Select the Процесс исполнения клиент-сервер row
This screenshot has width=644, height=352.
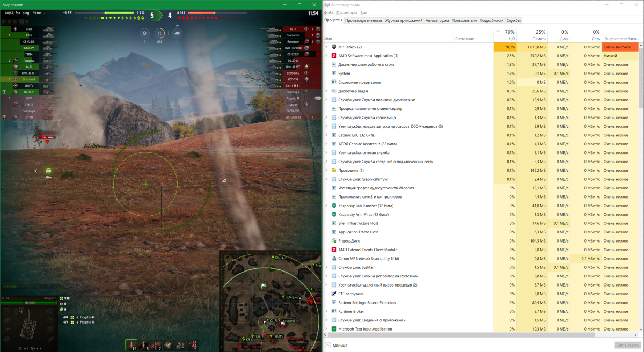tap(481, 108)
